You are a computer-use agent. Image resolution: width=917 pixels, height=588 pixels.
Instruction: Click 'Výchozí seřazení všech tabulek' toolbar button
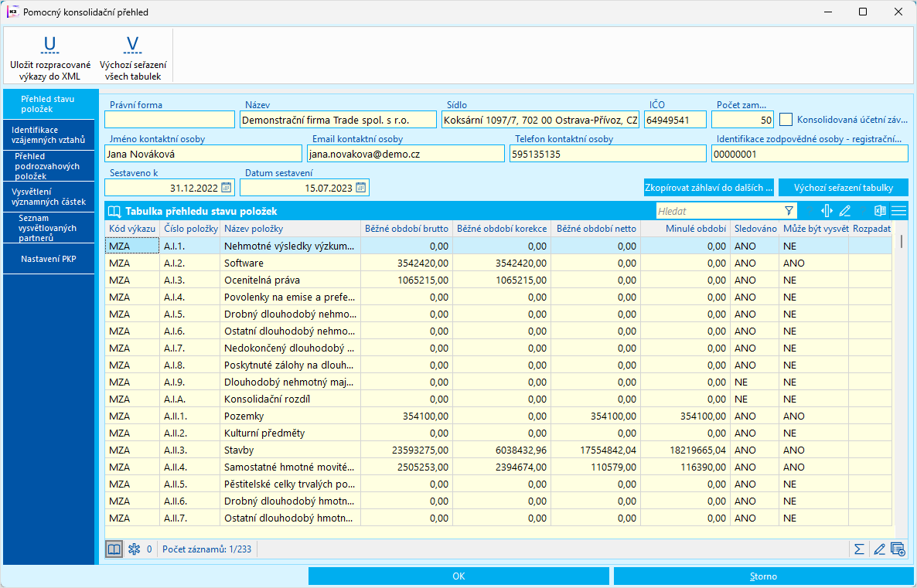133,56
